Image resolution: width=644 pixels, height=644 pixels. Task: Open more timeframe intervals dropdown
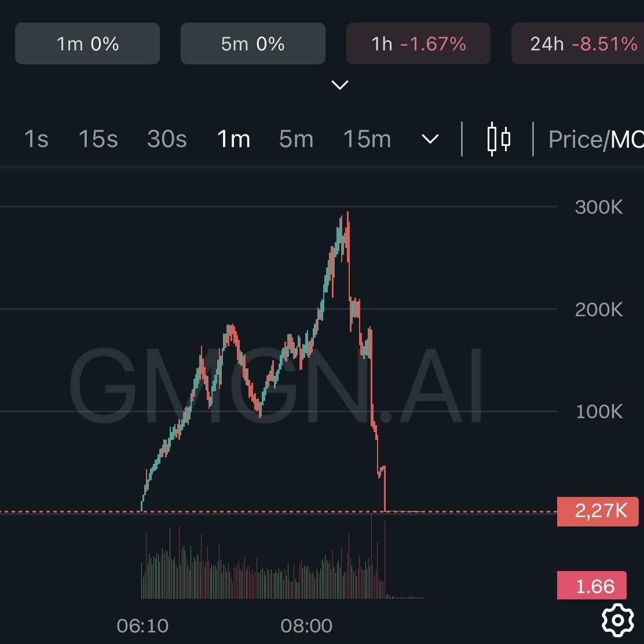coord(430,139)
